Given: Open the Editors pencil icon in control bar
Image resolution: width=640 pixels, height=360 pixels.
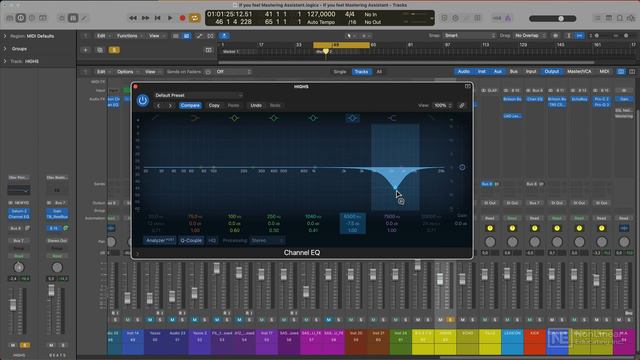Looking at the screenshot, I should pos(84,18).
